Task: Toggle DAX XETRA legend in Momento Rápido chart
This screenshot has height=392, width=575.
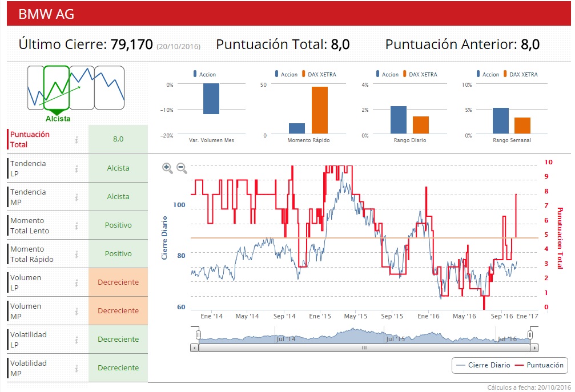Action: (319, 74)
